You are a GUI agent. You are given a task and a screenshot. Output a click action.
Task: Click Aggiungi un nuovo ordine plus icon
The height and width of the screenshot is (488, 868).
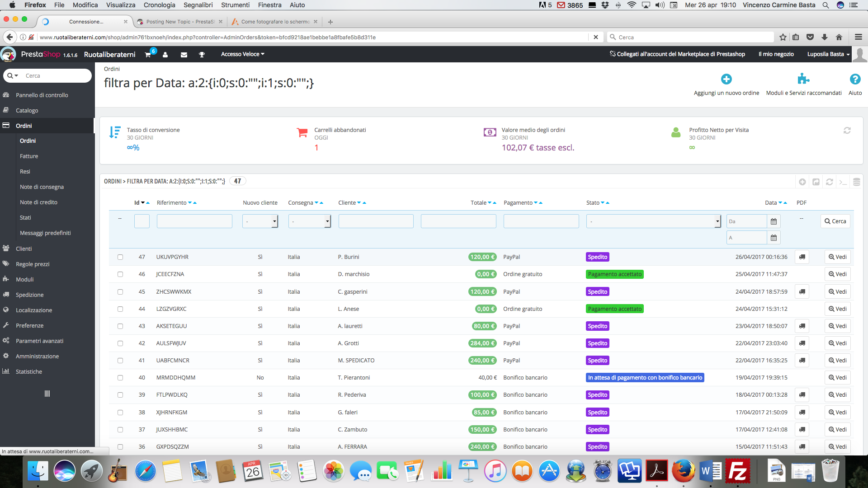pyautogui.click(x=726, y=79)
